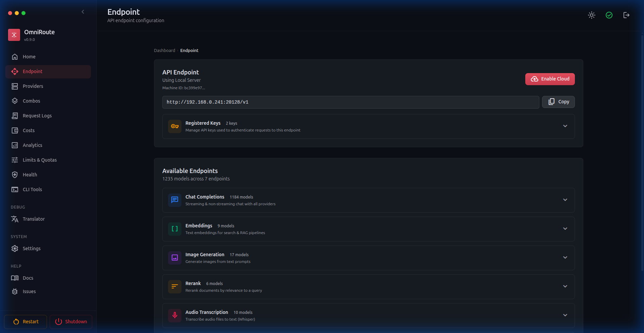Collapse the sidebar with arrow icon
644x333 pixels.
83,12
